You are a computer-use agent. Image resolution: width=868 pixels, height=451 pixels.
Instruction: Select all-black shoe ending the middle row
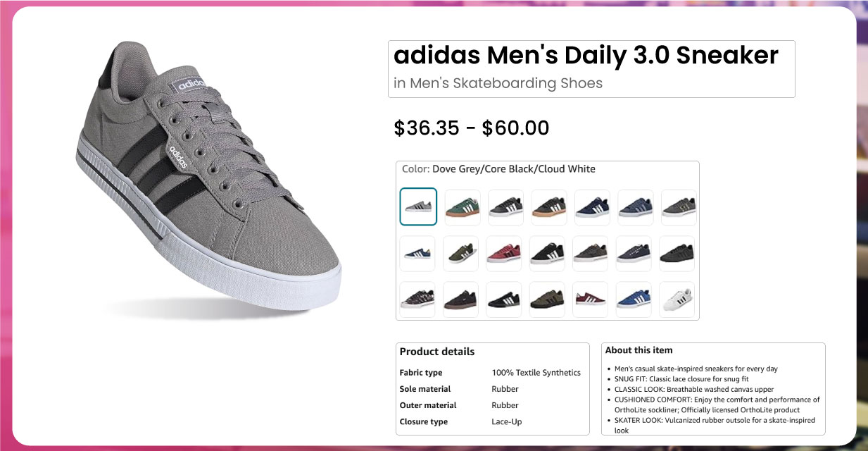point(677,253)
